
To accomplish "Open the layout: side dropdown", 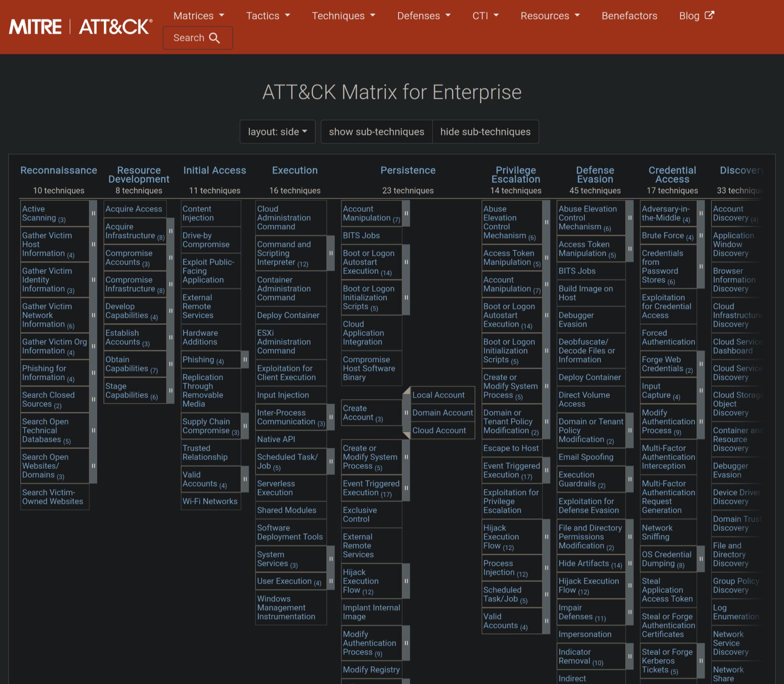I will click(x=277, y=132).
